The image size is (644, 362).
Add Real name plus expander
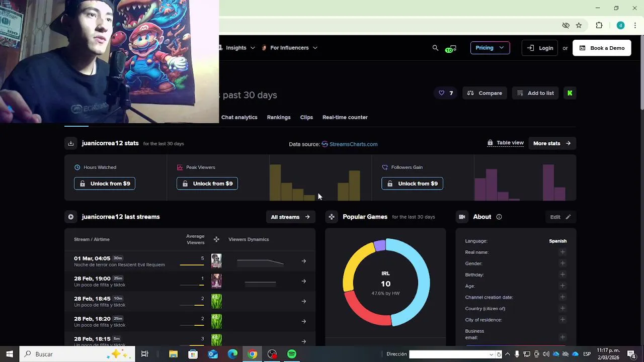pyautogui.click(x=562, y=252)
